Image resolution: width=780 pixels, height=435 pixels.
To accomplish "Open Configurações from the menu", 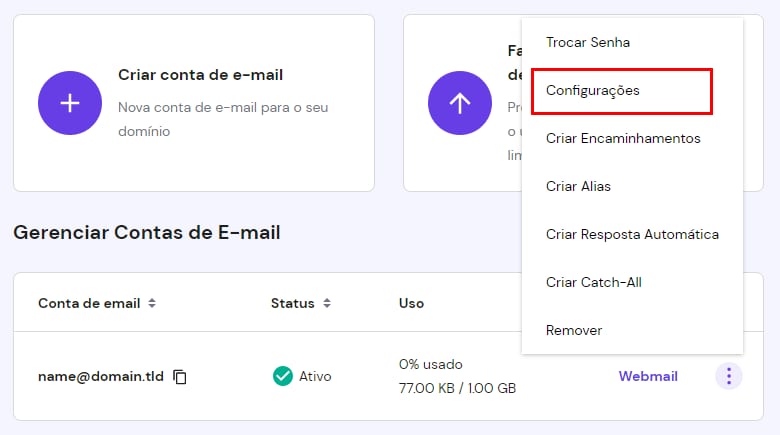I will coord(593,90).
